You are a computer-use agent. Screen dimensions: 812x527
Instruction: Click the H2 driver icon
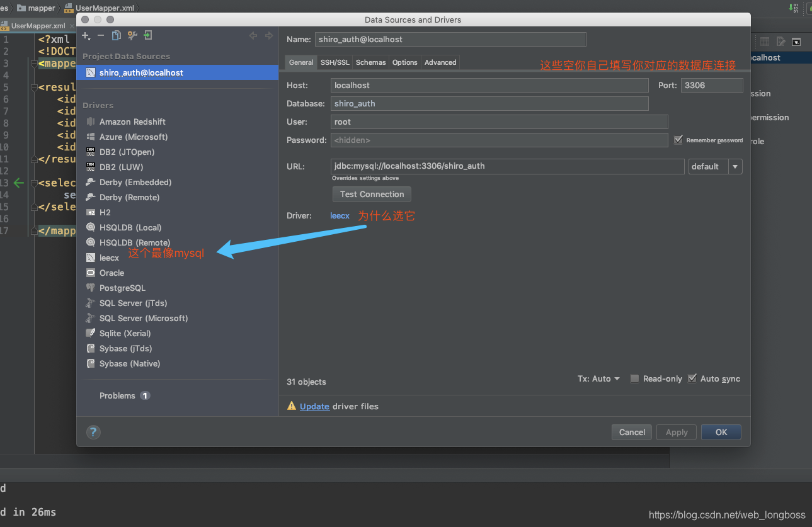click(91, 212)
